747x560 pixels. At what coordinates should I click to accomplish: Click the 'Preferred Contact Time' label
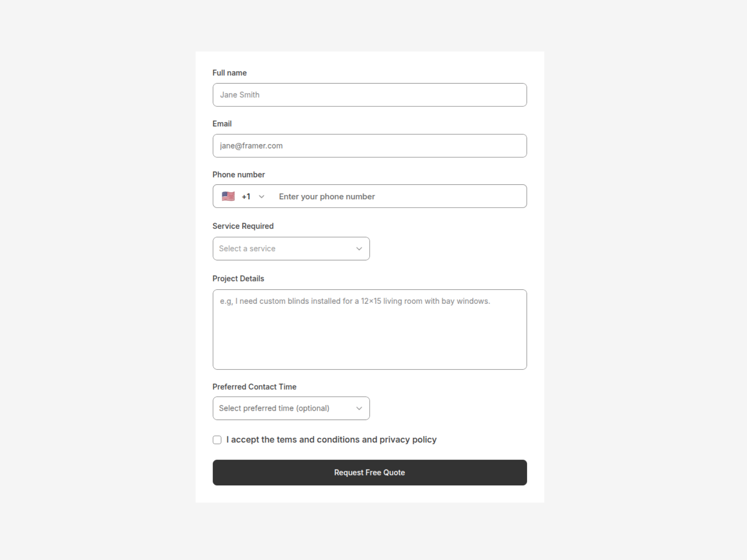[x=254, y=387]
